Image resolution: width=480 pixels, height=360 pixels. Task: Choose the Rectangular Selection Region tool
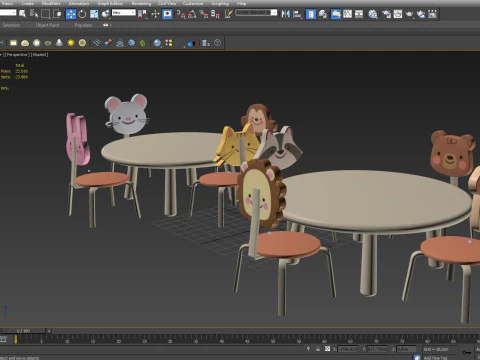click(x=45, y=14)
